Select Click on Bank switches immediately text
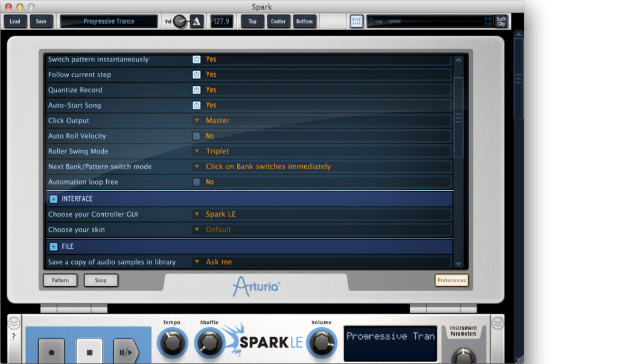Viewport: 618px width, 364px height. (x=268, y=167)
